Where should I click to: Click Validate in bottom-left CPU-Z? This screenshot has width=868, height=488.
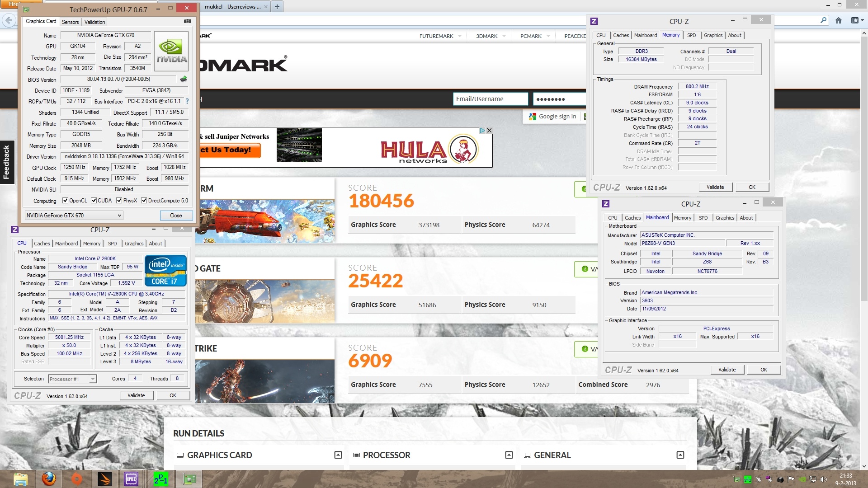pos(136,395)
